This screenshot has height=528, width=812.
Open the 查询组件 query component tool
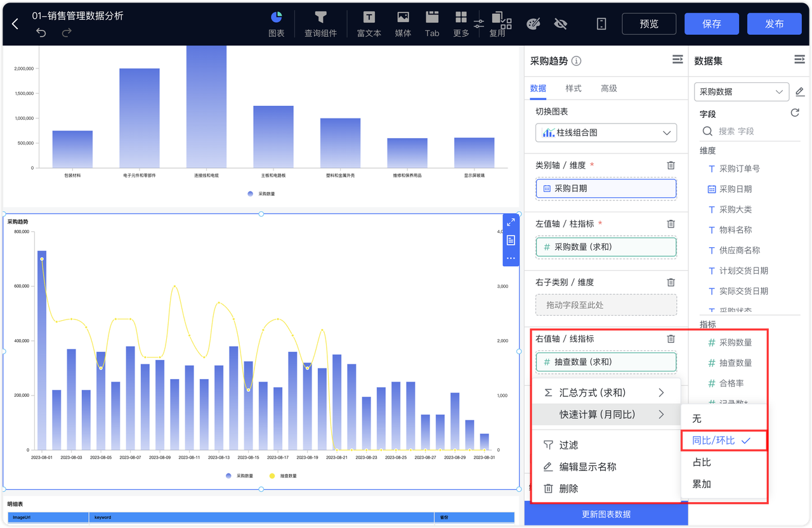(320, 24)
